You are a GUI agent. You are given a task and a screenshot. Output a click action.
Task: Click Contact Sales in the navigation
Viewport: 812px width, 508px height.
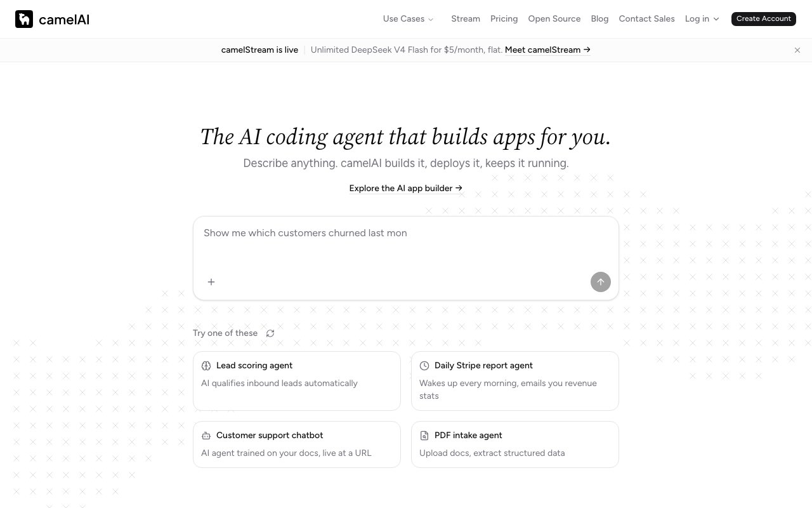[x=646, y=19]
